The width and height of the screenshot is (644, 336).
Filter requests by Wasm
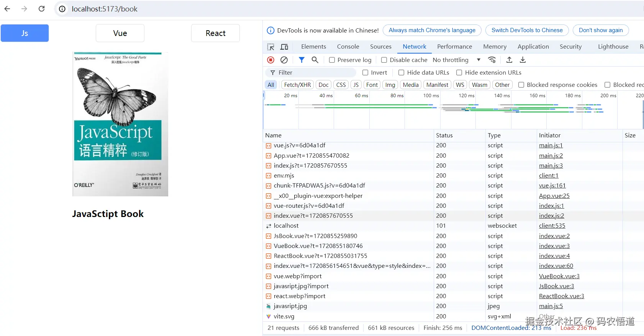480,85
